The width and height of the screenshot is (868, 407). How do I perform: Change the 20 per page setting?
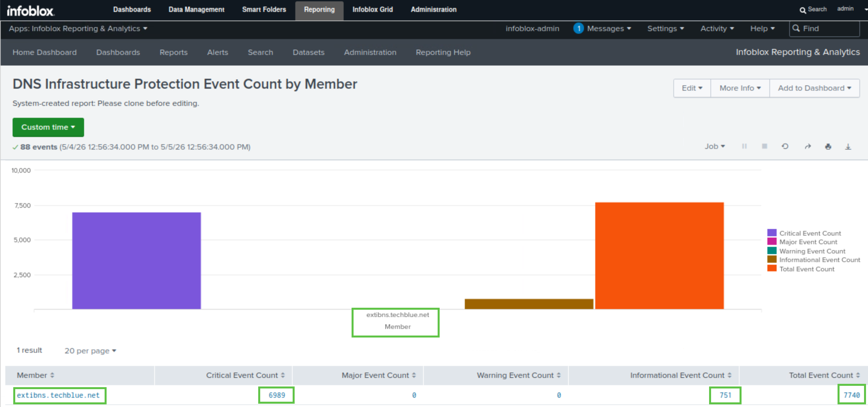[x=90, y=350]
